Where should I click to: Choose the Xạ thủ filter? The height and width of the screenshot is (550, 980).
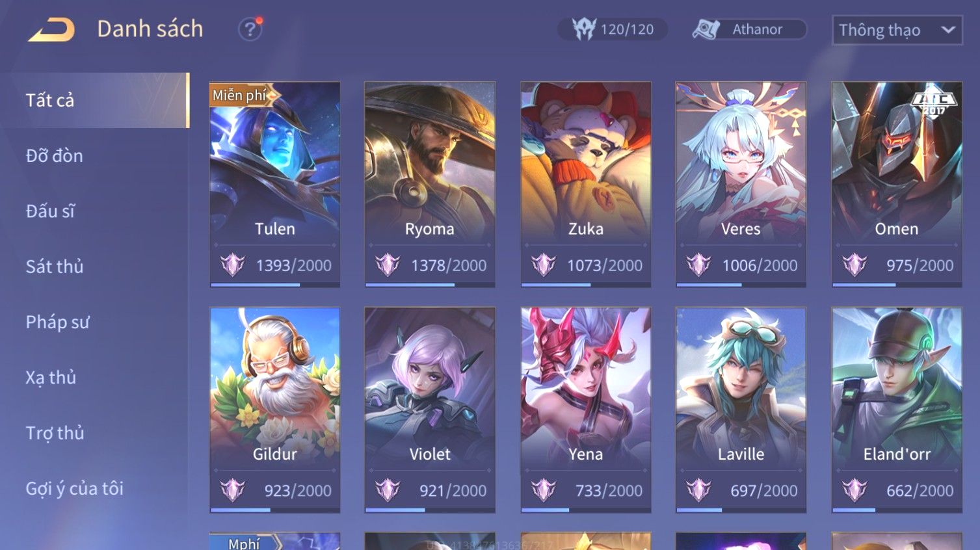pyautogui.click(x=51, y=378)
